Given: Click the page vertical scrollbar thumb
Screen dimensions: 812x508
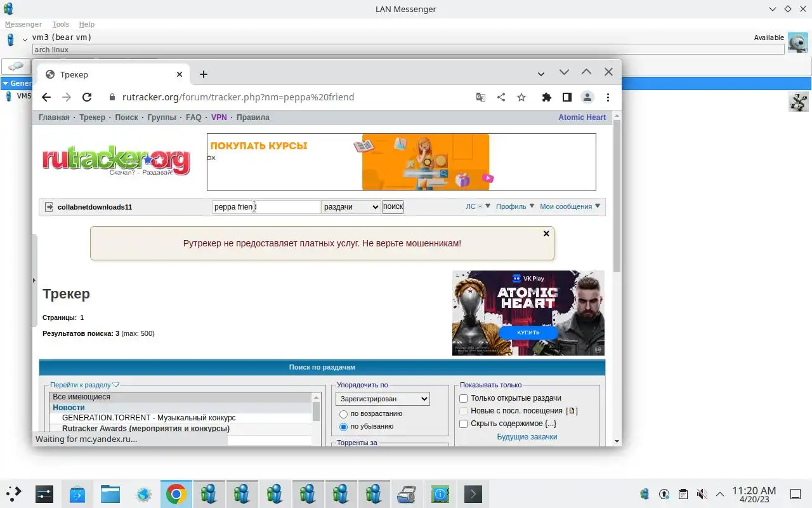Looking at the screenshot, I should [617, 196].
